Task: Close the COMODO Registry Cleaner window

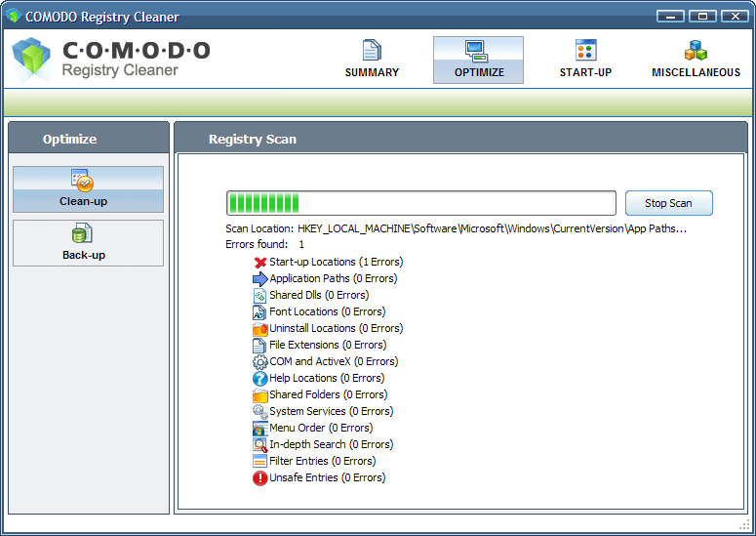Action: pyautogui.click(x=735, y=16)
